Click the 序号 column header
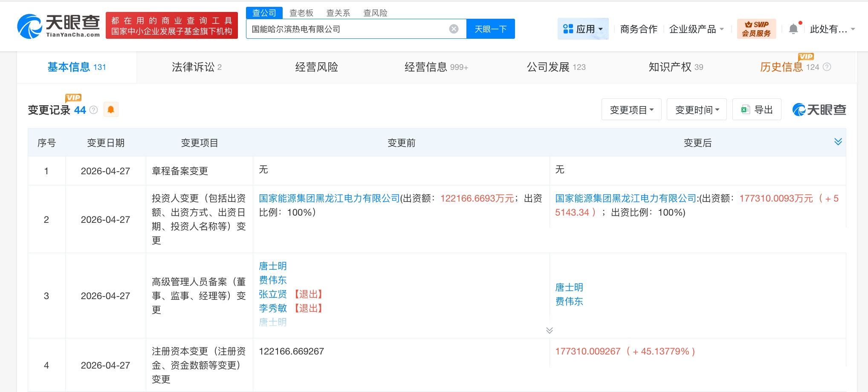 [x=46, y=143]
